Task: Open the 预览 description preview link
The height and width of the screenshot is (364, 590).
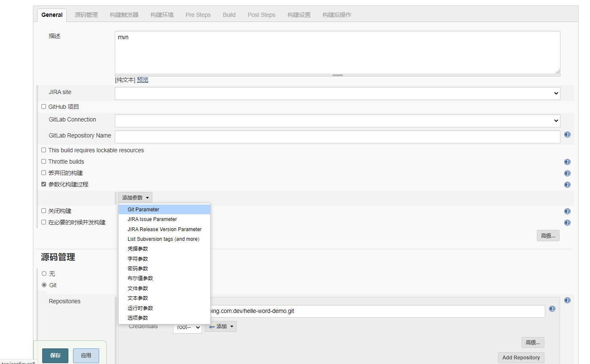Action: tap(143, 80)
